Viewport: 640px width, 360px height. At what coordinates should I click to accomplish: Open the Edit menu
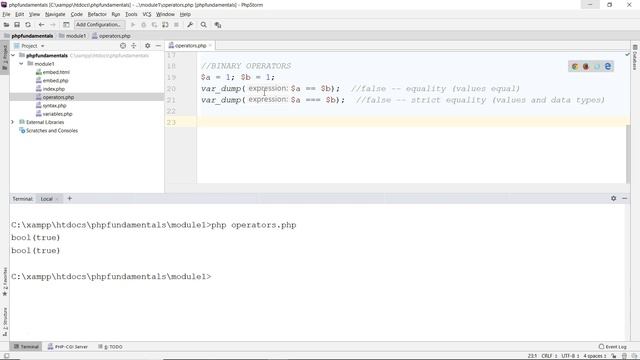20,14
